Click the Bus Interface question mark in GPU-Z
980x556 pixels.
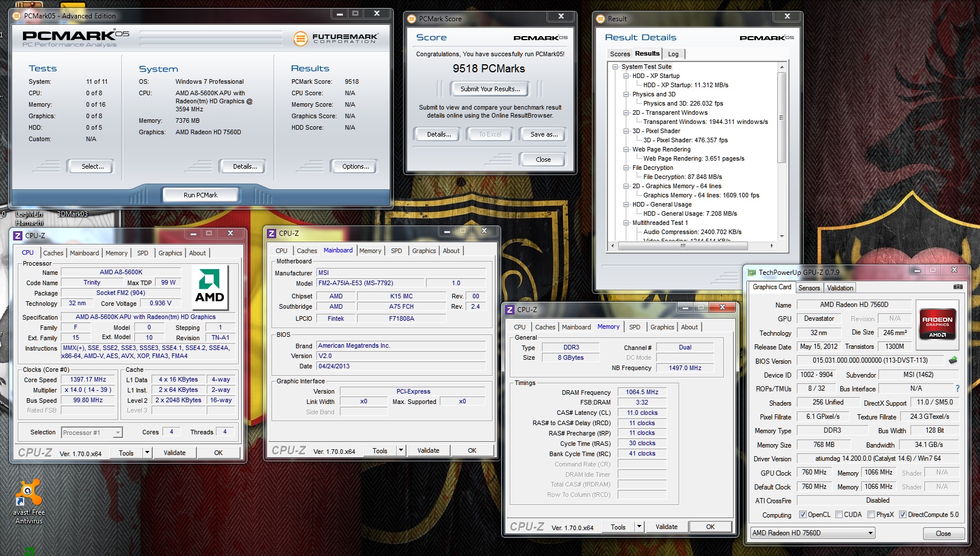pyautogui.click(x=957, y=388)
